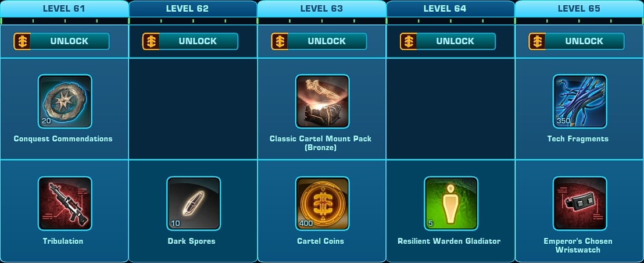Screen dimensions: 644x263
Task: Open the Classic Cartel Mount Pack icon
Action: point(323,101)
